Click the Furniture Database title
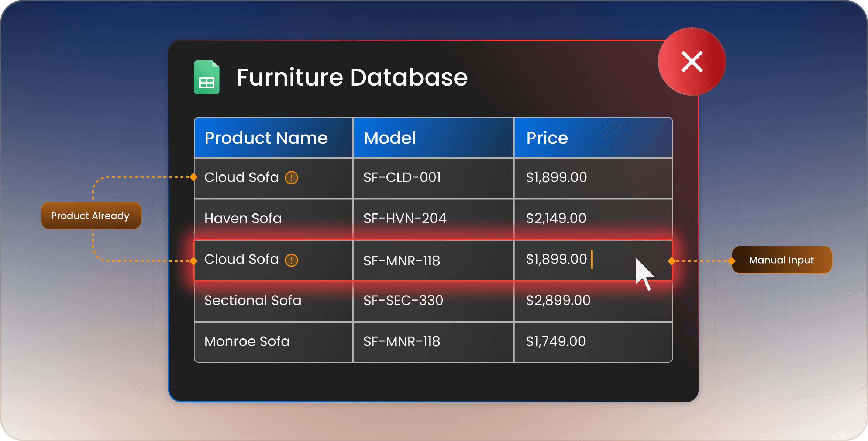Screen dimensions: 868x441 (x=352, y=77)
